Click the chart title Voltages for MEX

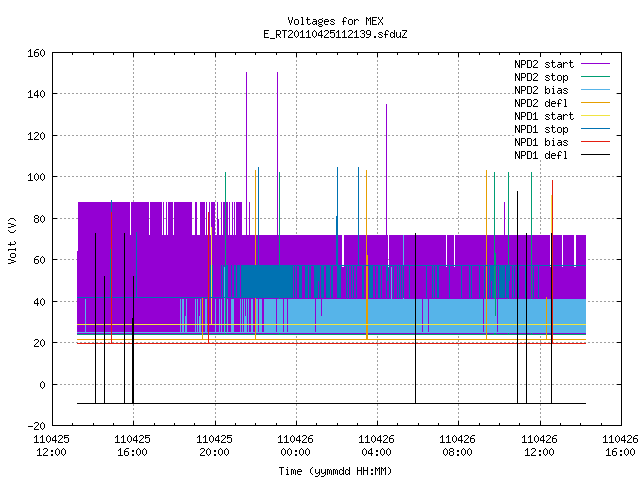[x=335, y=21]
